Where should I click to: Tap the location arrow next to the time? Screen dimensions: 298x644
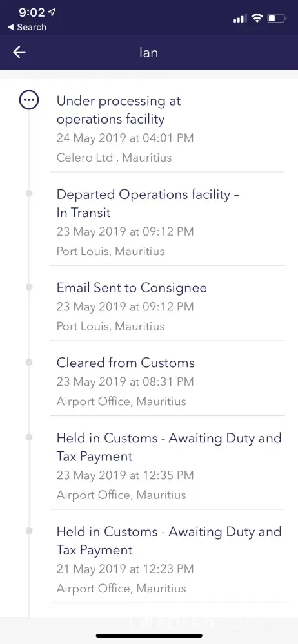pos(52,12)
